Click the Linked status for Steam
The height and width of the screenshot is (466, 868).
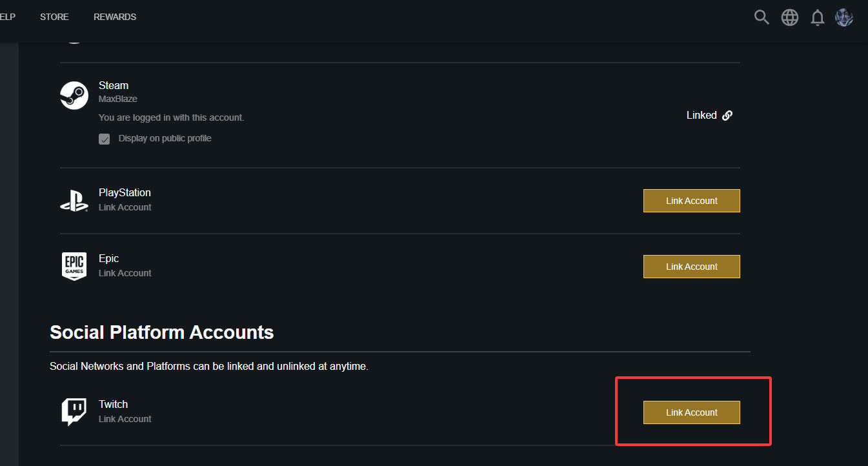coord(701,116)
